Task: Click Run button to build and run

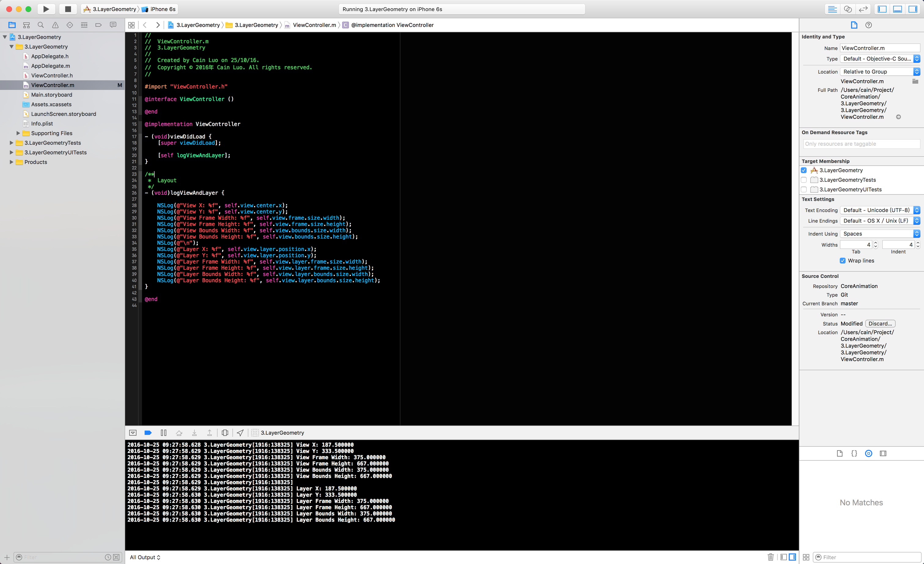Action: pyautogui.click(x=46, y=9)
